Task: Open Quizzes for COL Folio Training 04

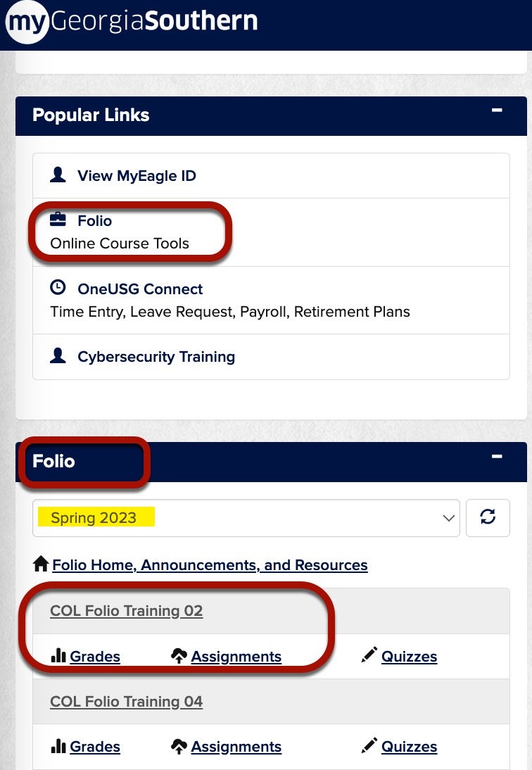Action: pyautogui.click(x=409, y=747)
